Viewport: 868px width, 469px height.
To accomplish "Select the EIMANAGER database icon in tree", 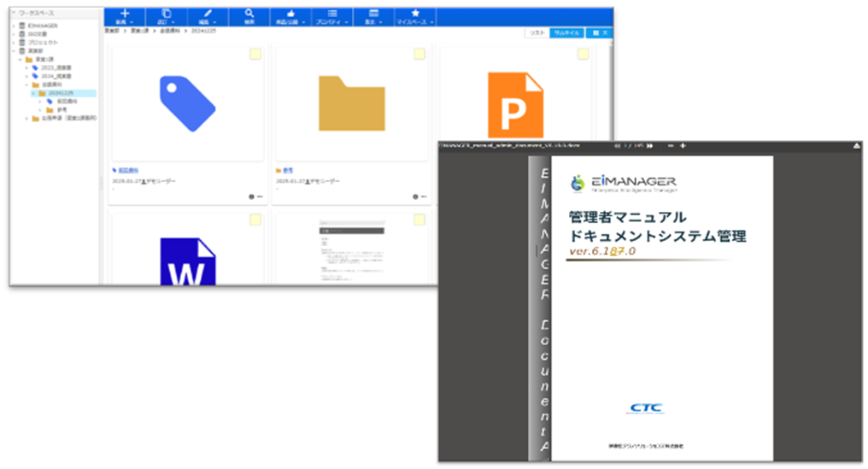I will [22, 26].
